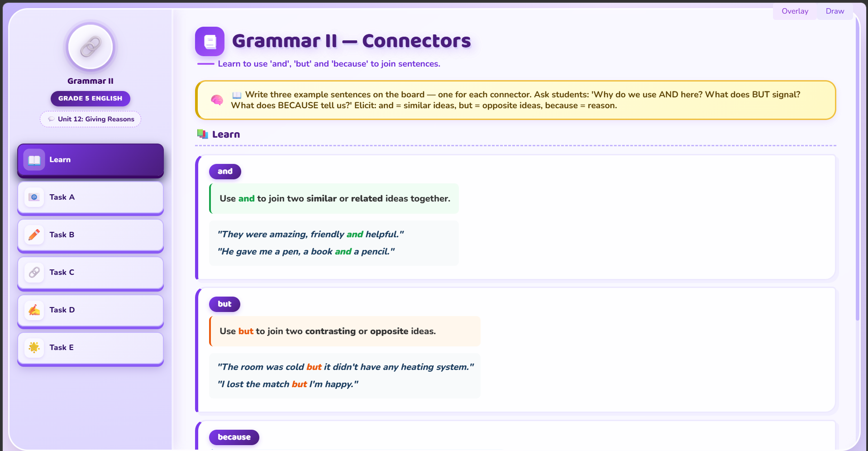Open Task E
The image size is (868, 451).
[x=91, y=348]
